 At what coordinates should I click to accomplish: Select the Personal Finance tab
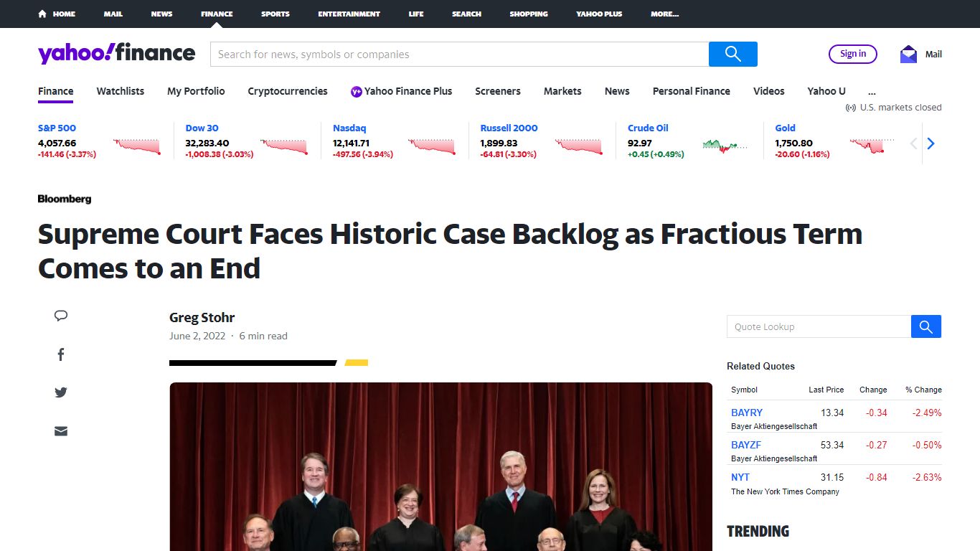[692, 91]
